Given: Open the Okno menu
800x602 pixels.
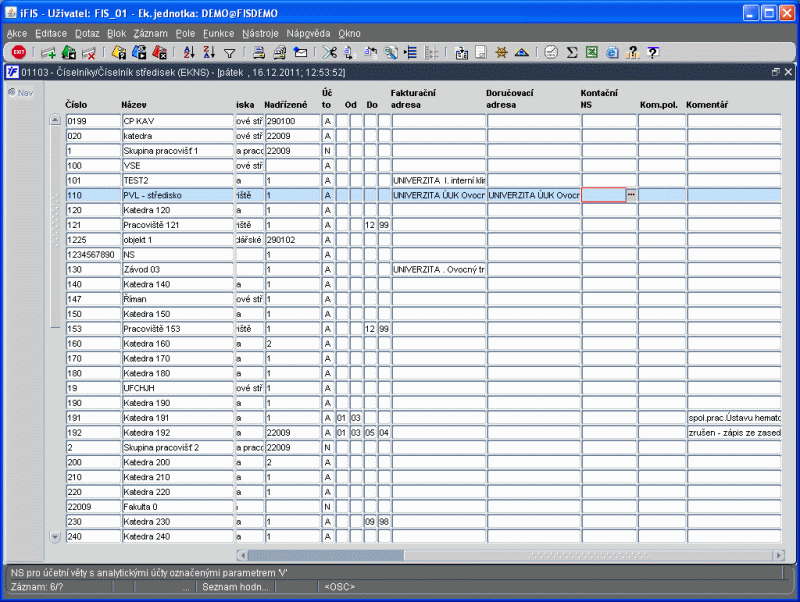Looking at the screenshot, I should point(349,33).
